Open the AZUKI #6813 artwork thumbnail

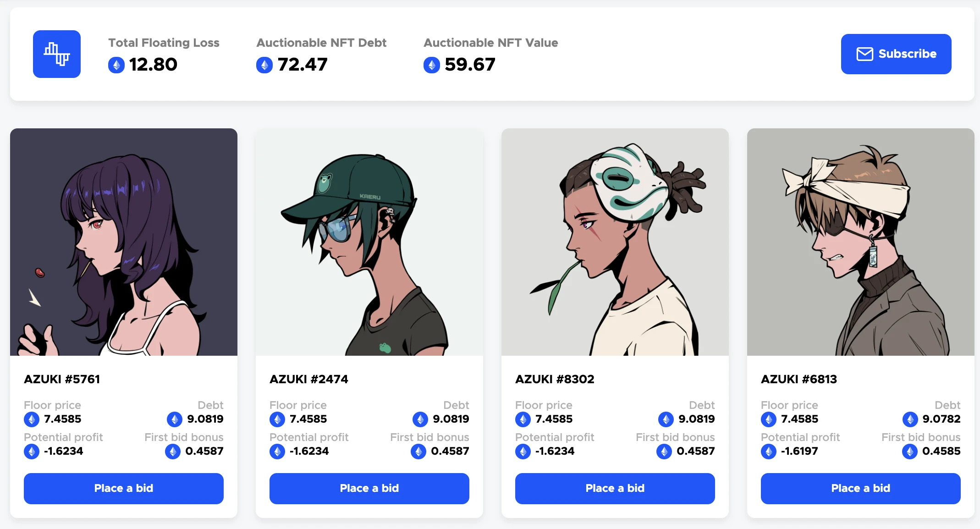click(x=861, y=242)
